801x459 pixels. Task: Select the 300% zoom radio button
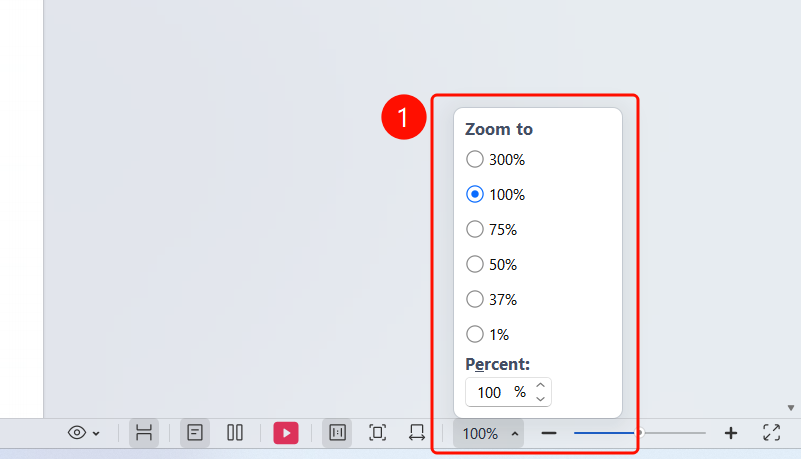click(x=475, y=159)
